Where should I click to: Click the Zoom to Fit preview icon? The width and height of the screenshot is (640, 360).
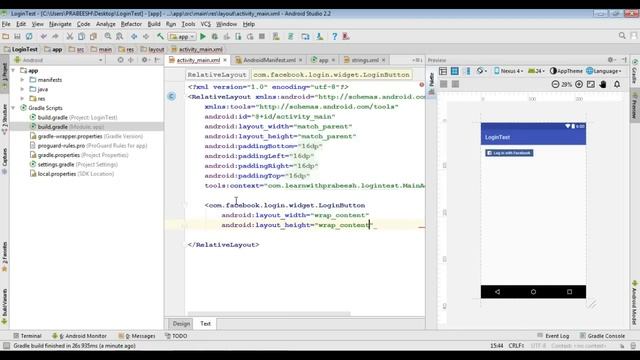pos(591,84)
